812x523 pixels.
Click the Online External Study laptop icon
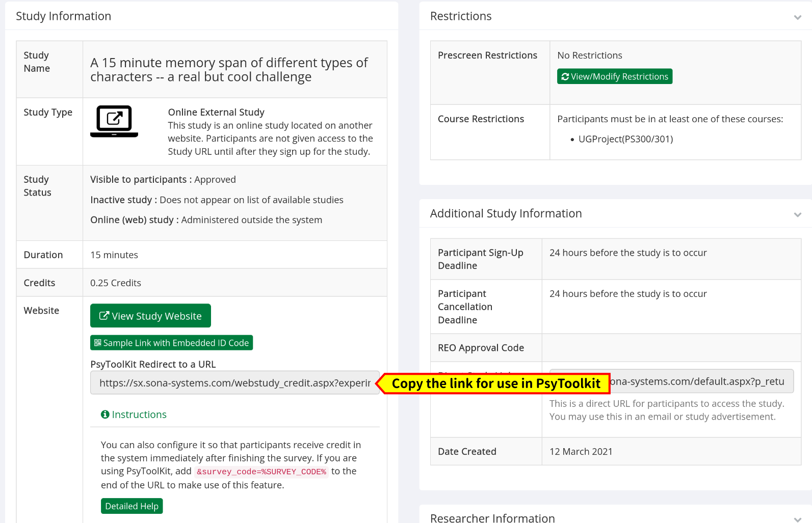[114, 121]
